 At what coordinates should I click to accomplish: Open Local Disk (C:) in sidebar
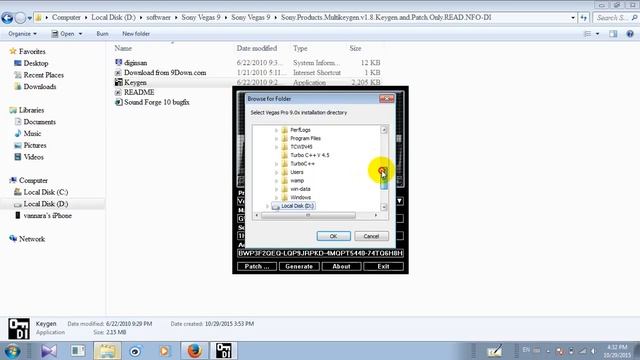(45, 192)
